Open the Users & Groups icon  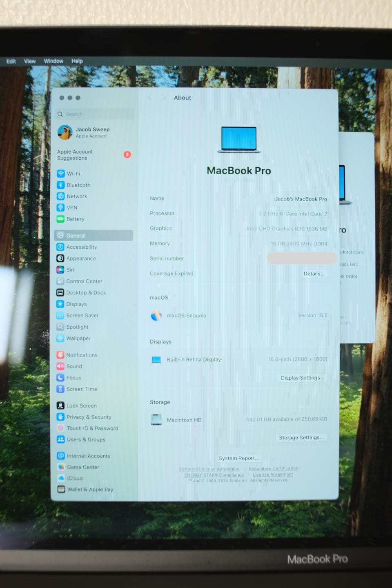(x=60, y=439)
